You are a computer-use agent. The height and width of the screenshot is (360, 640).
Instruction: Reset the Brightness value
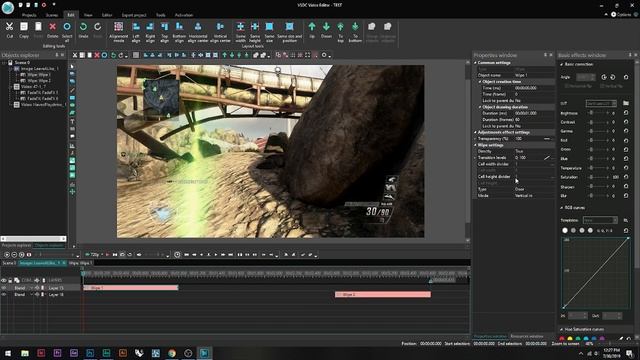(626, 113)
